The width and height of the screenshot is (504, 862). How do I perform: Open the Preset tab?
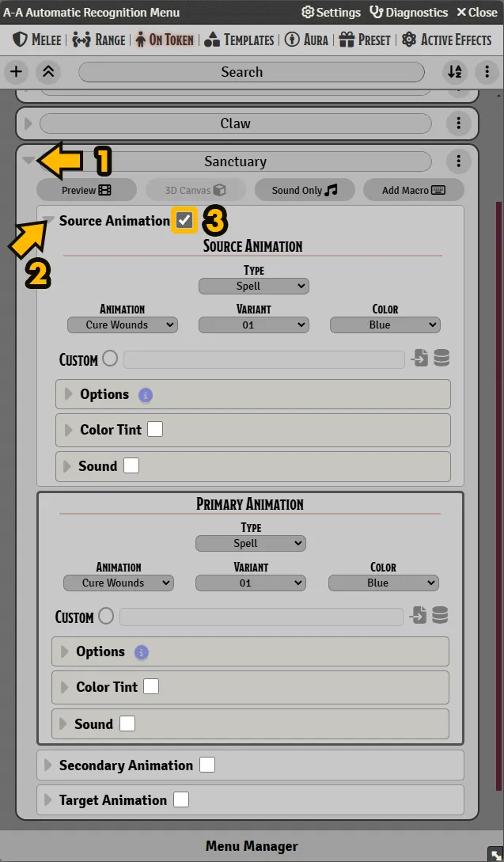pos(365,40)
